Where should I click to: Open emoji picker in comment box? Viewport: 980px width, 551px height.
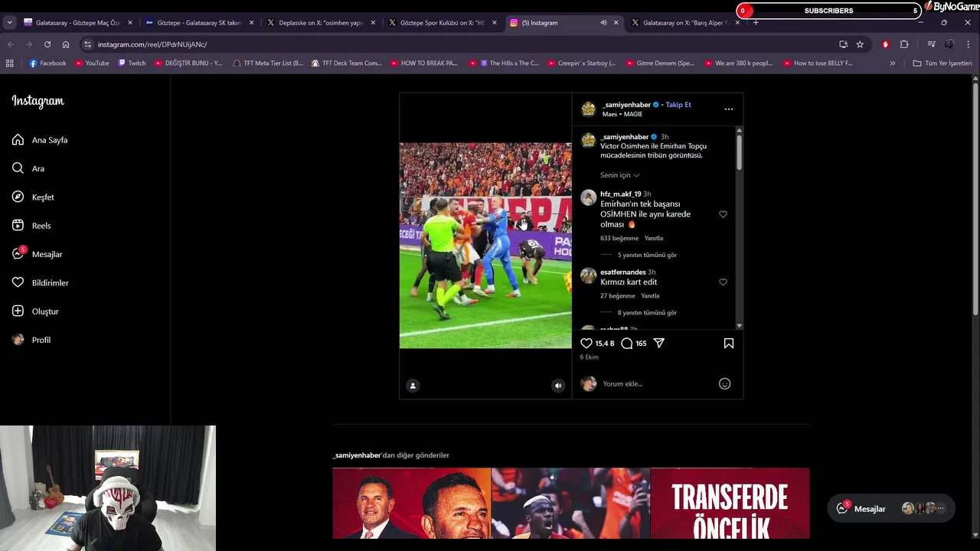pyautogui.click(x=725, y=384)
